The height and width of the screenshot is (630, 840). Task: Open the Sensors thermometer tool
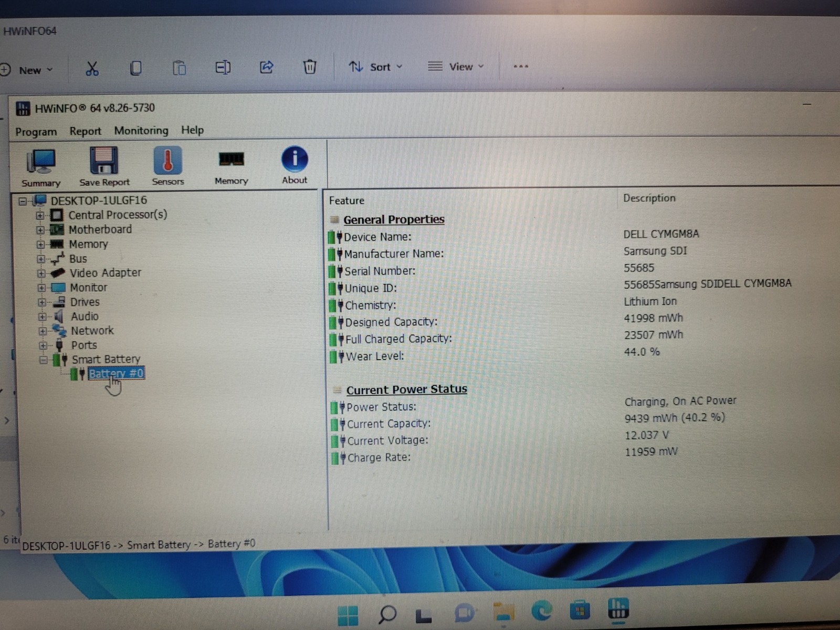pos(168,166)
